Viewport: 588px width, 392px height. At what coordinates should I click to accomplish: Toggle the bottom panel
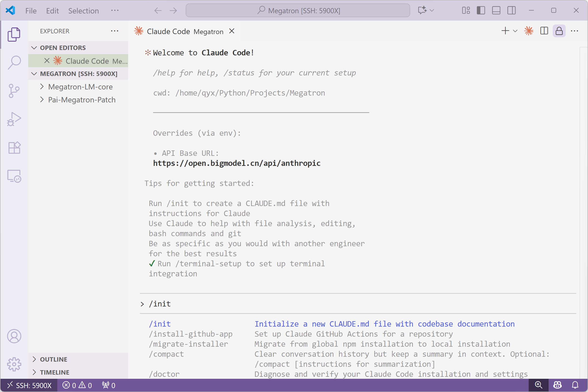pos(496,11)
